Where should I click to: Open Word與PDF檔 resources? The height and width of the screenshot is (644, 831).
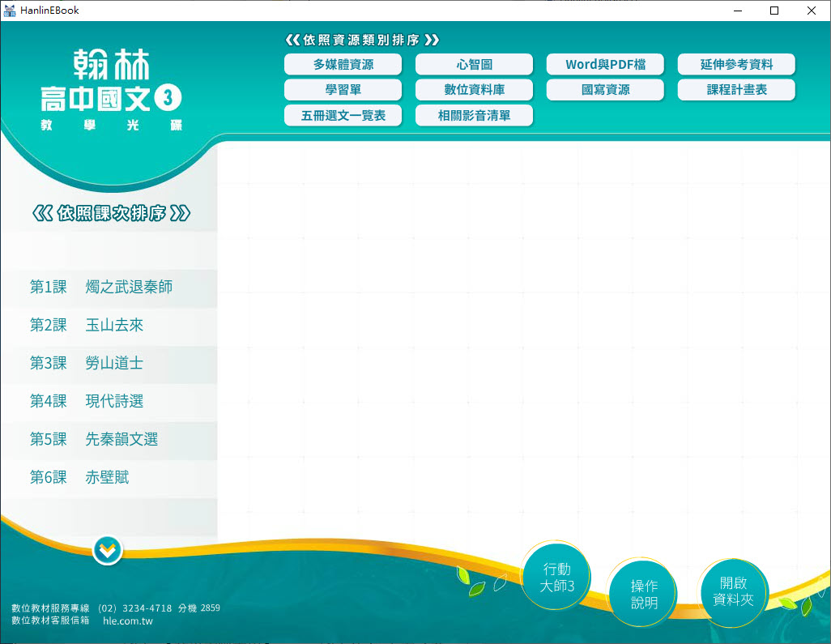click(605, 65)
